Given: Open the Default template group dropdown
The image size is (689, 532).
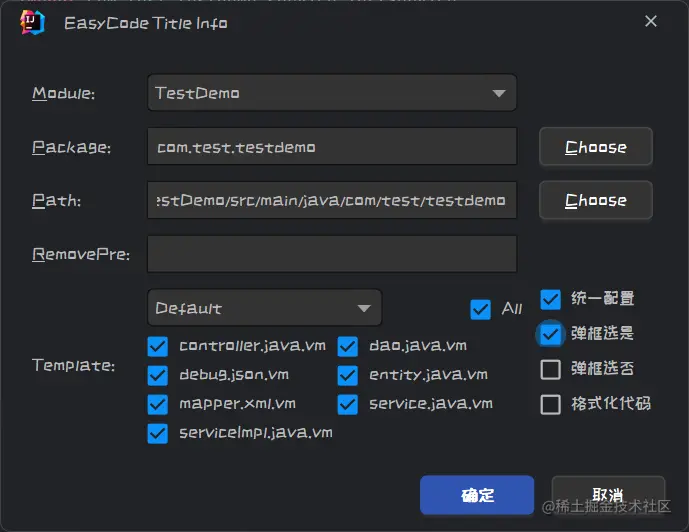Looking at the screenshot, I should coord(265,308).
